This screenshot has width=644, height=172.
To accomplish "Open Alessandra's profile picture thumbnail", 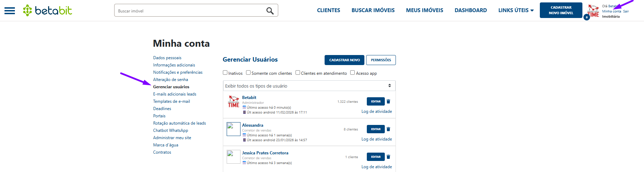I will 234,129.
